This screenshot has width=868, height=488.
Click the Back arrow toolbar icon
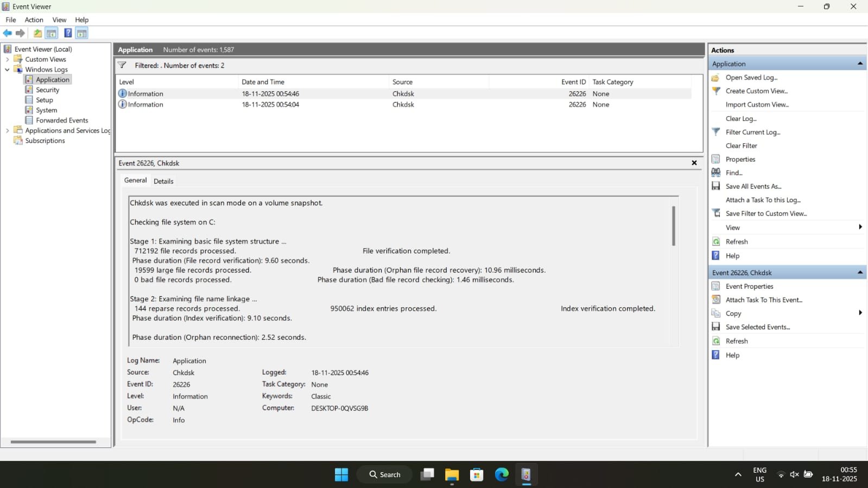click(x=8, y=33)
